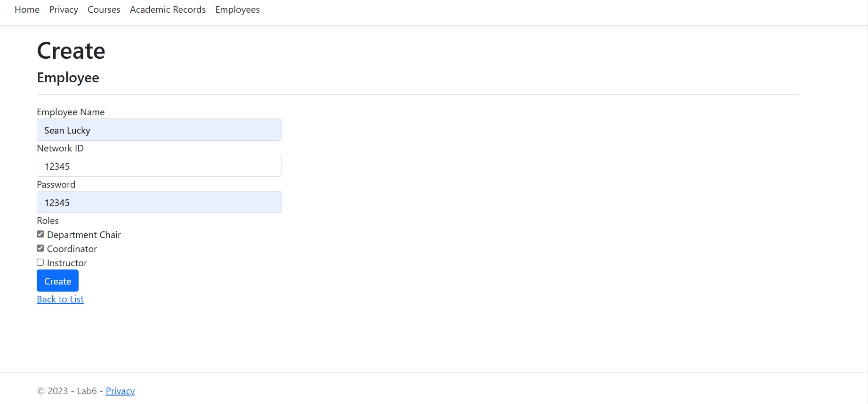
Task: Click into the Network ID text box
Action: 159,166
